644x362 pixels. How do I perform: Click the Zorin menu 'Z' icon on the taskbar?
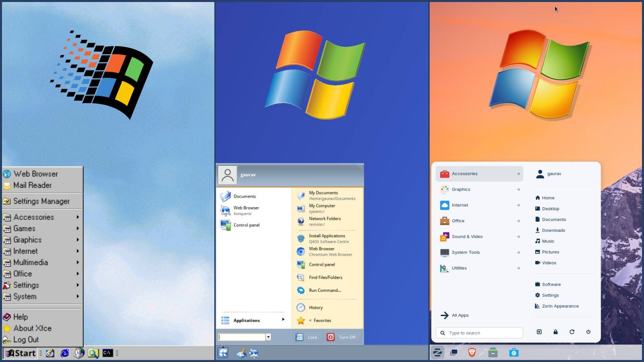[437, 353]
